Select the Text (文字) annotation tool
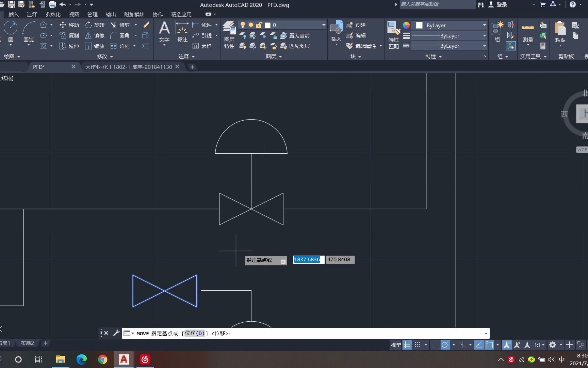Image resolution: width=588 pixels, height=368 pixels. tap(164, 32)
